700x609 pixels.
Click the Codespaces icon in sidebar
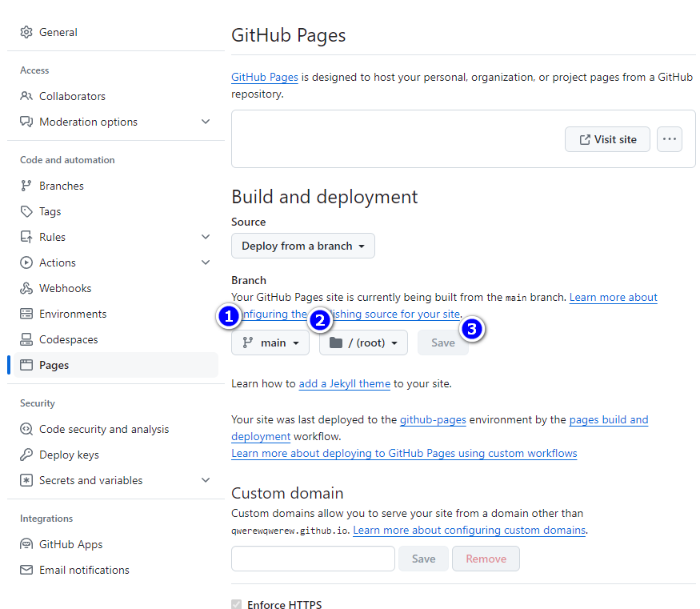[x=26, y=339]
